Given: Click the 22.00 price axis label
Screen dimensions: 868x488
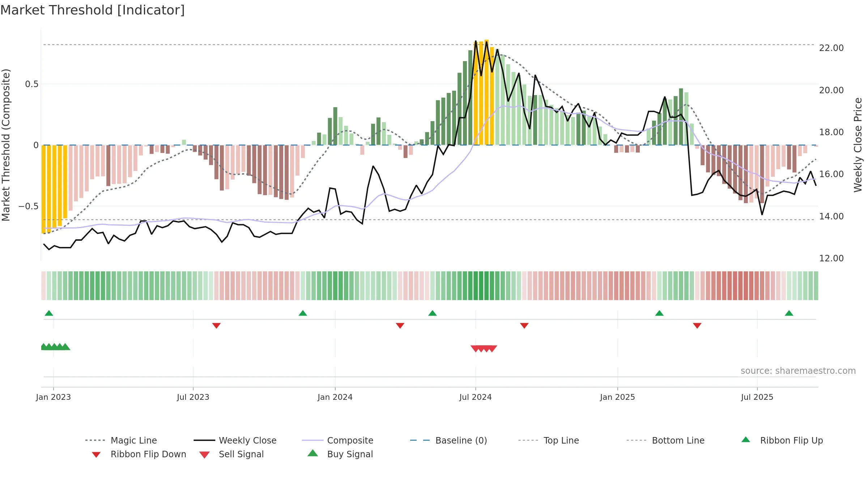Looking at the screenshot, I should (x=831, y=48).
